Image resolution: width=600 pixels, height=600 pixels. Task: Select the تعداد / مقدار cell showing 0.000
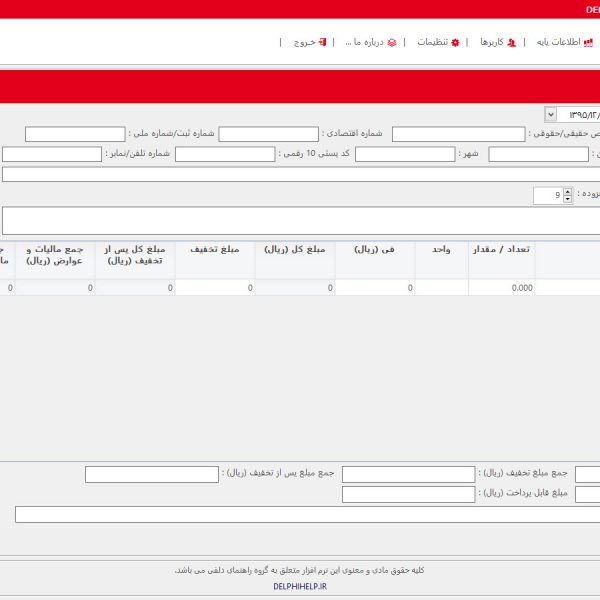pyautogui.click(x=501, y=288)
